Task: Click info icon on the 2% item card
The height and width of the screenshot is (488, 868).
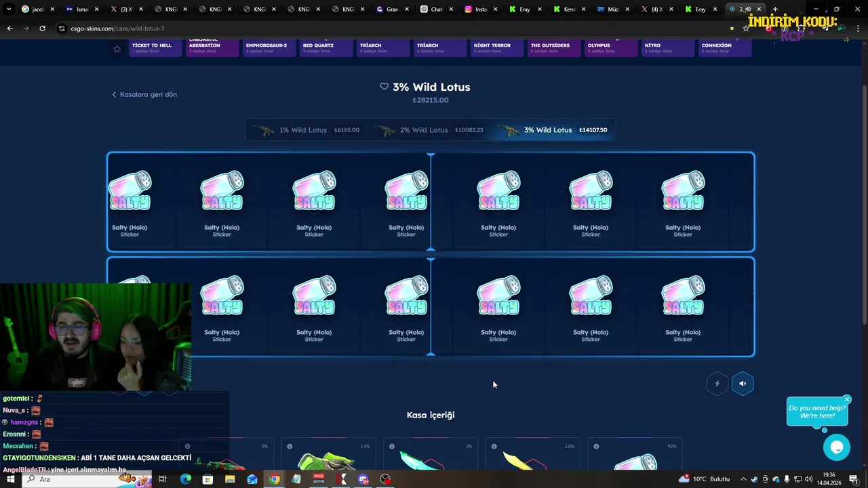Action: (x=391, y=446)
